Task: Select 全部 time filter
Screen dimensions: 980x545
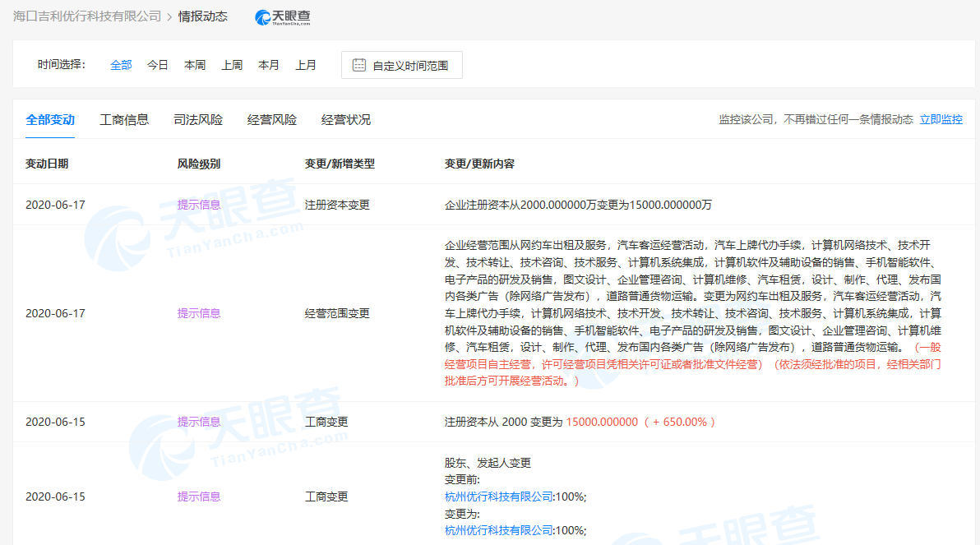Action: pos(121,65)
